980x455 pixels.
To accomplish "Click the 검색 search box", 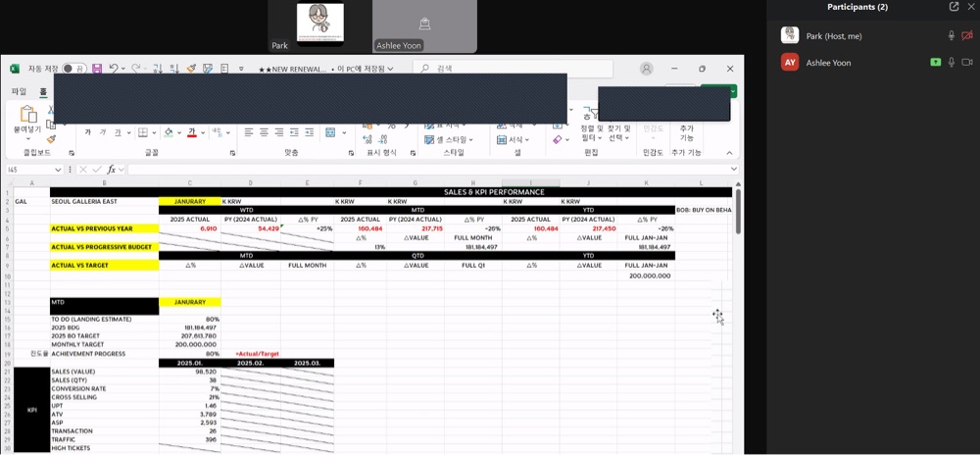I will point(514,68).
